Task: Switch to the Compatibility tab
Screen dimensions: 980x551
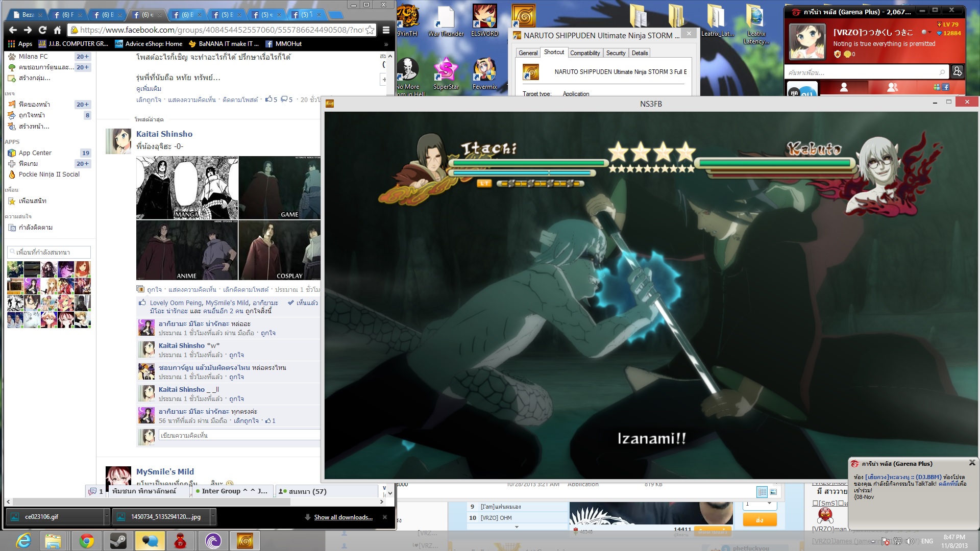Action: tap(585, 53)
